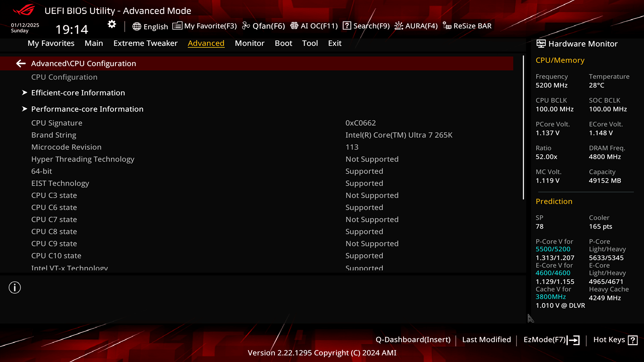Viewport: 644px width, 362px height.
Task: Select the Extreme Tweaker tab
Action: pos(145,43)
